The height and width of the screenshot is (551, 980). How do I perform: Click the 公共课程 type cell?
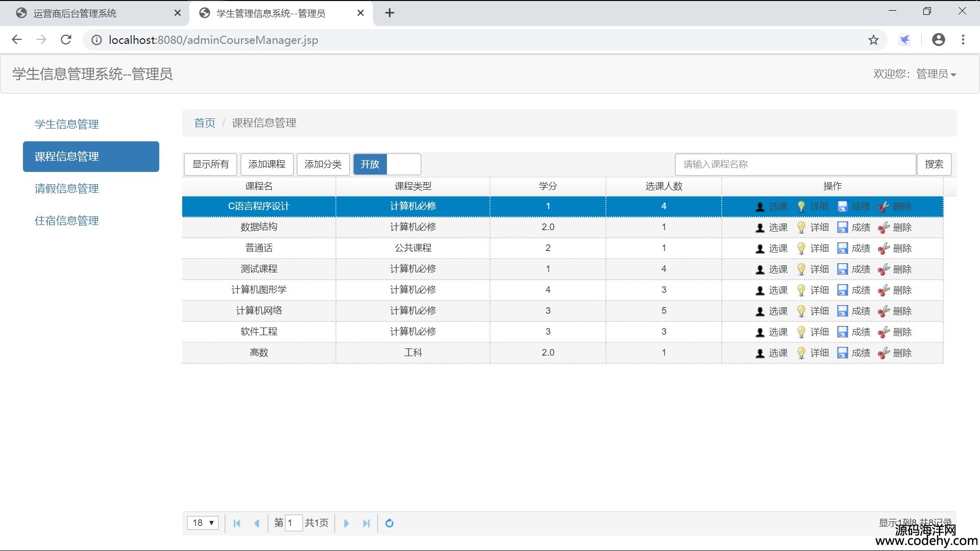[413, 248]
